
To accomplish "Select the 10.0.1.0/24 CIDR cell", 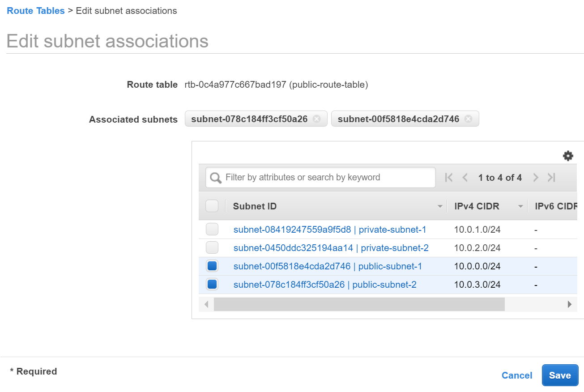I will click(477, 230).
